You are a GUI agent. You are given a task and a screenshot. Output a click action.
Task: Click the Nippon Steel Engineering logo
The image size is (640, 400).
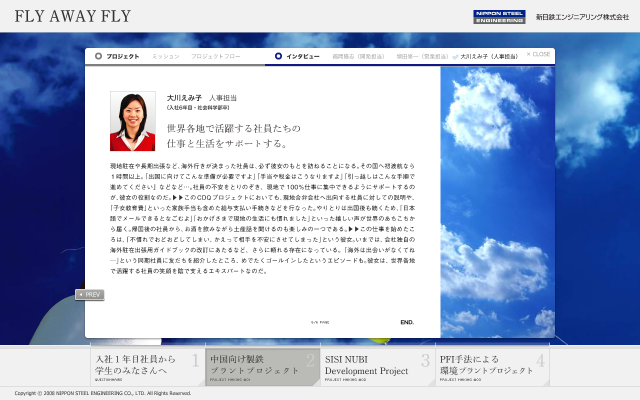(496, 16)
